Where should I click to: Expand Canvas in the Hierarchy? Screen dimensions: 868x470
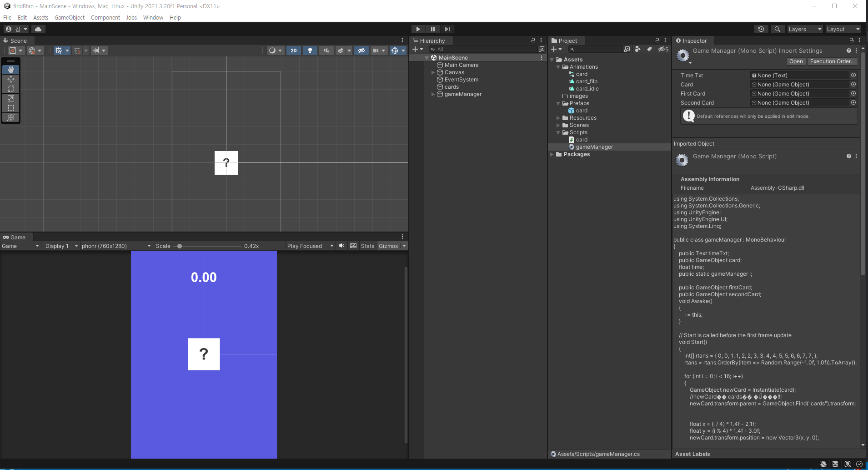pyautogui.click(x=433, y=72)
